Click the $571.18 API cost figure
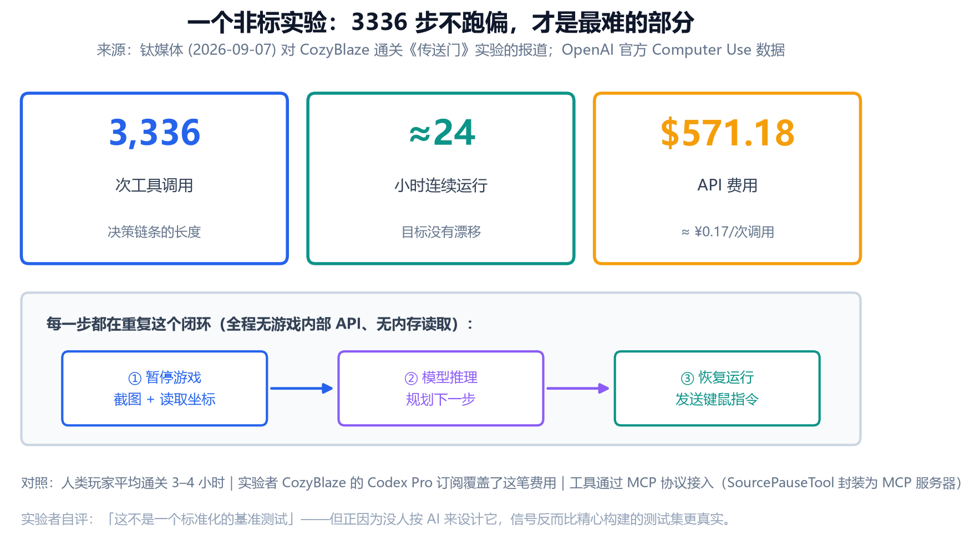Viewport: 980px width, 554px height. point(728,133)
